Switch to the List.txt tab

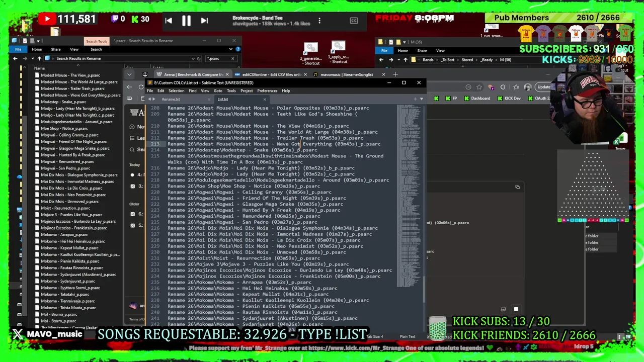(222, 99)
